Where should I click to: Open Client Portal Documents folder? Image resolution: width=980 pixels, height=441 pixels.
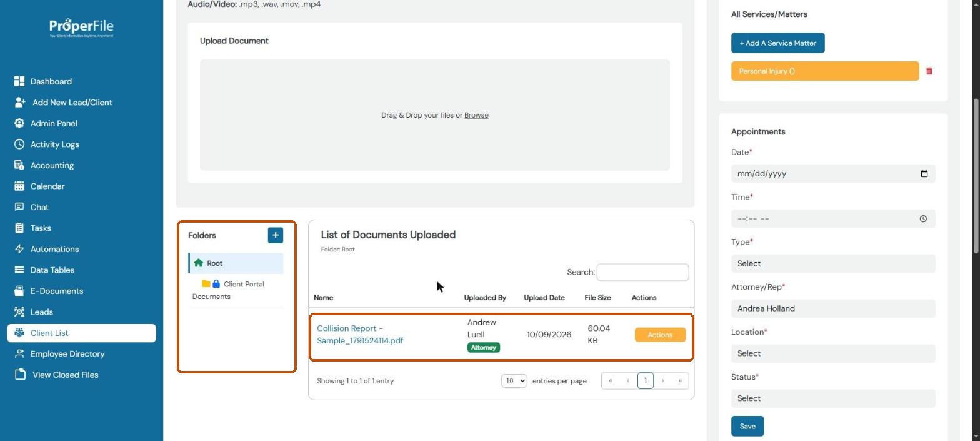(x=236, y=290)
